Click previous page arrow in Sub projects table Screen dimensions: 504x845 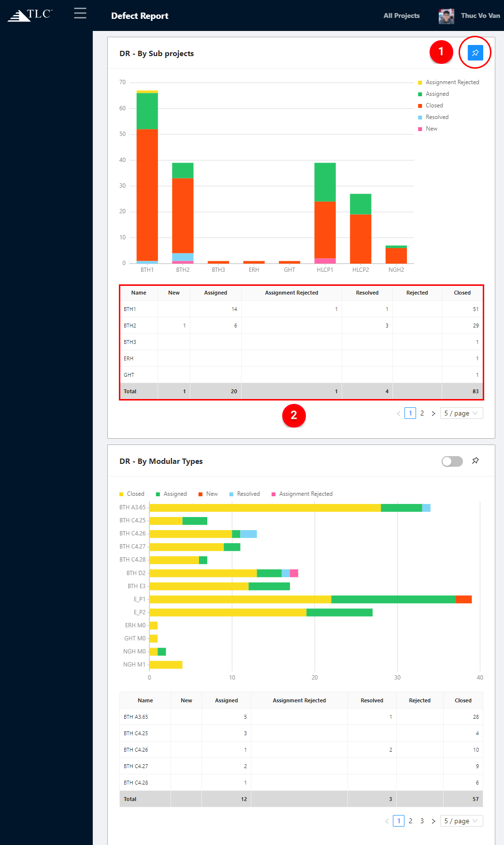coord(399,414)
